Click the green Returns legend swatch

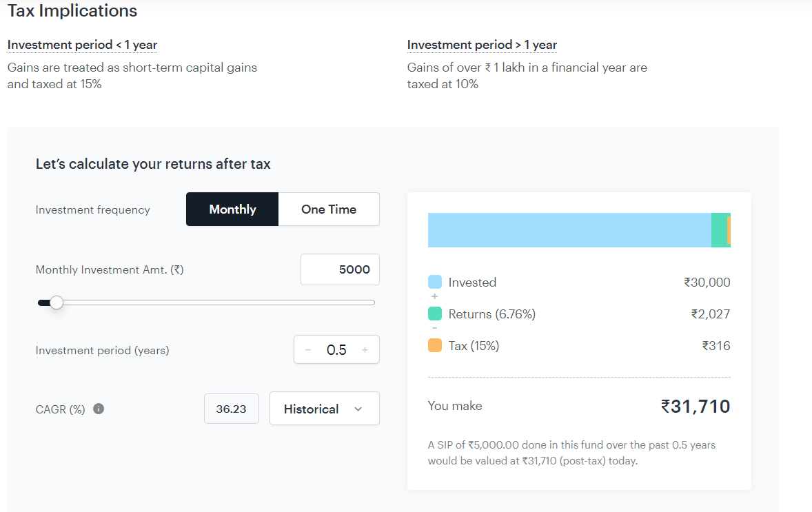coord(435,314)
